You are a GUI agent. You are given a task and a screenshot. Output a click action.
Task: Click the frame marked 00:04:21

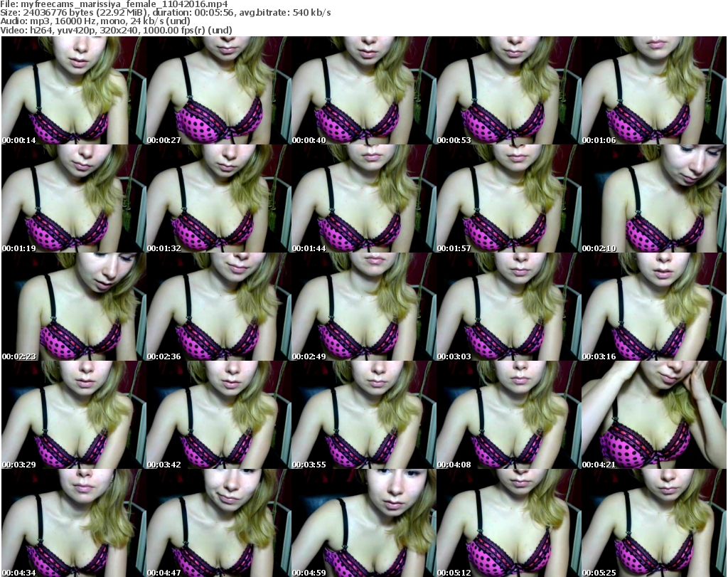click(x=654, y=415)
